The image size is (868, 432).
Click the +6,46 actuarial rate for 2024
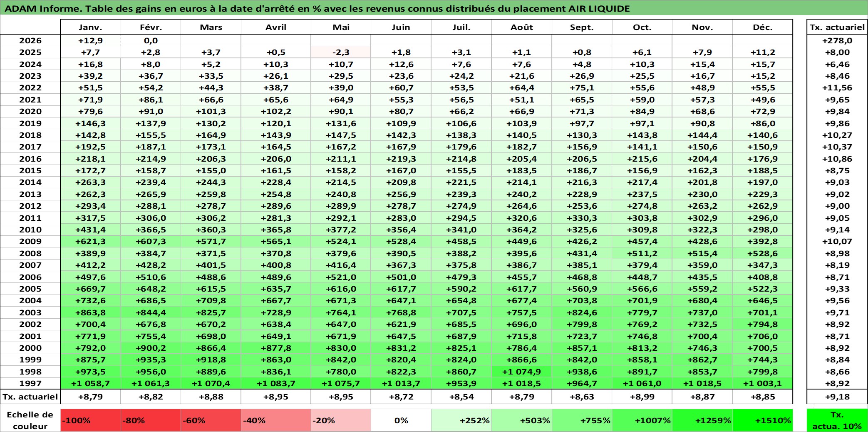tap(837, 64)
